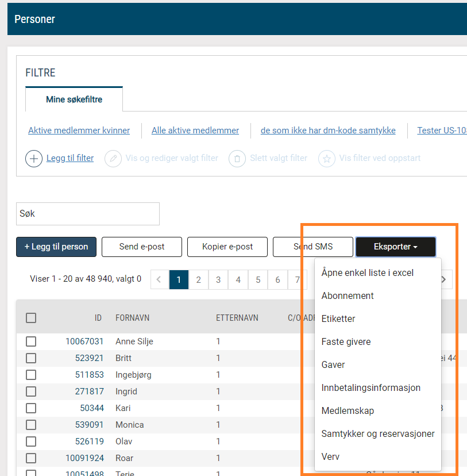Viewport: 467px width, 476px height.
Task: Open the Alle aktive medlemmer filter link
Action: [195, 130]
